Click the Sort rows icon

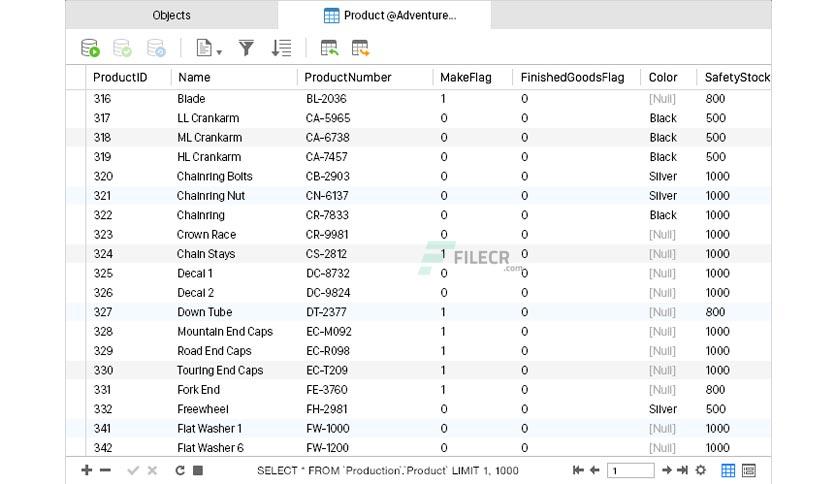tap(281, 48)
